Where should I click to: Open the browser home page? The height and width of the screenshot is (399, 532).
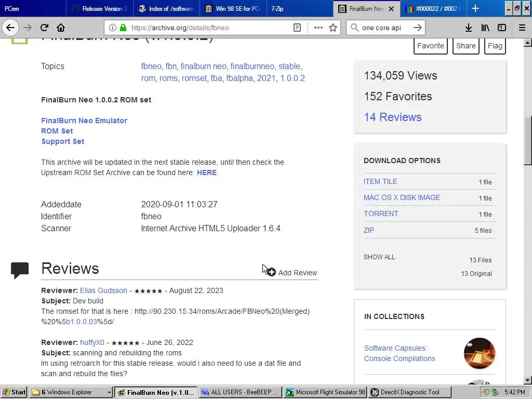(x=61, y=28)
